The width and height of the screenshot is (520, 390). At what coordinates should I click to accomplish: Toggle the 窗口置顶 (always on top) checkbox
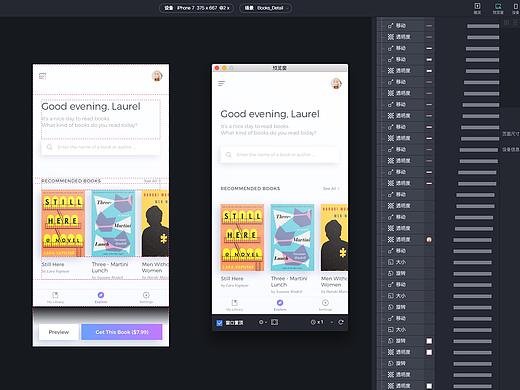click(219, 323)
